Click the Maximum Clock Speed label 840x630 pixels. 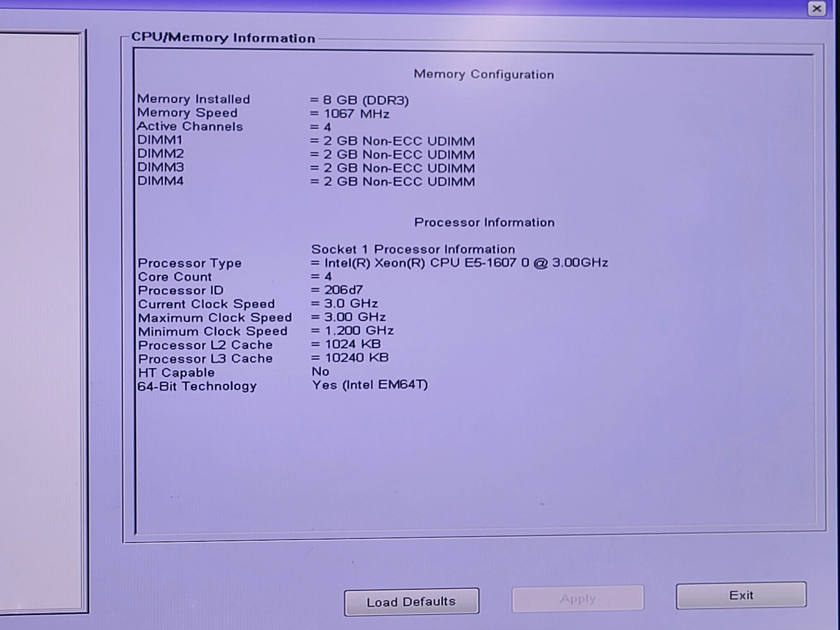tap(215, 318)
